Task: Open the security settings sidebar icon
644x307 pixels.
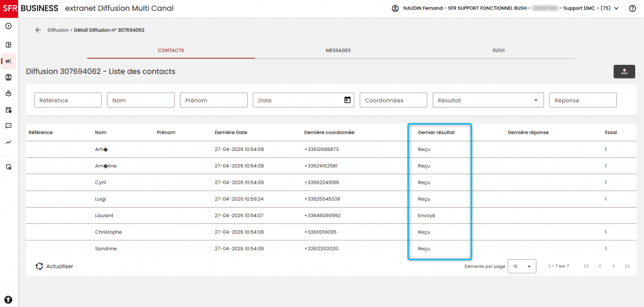Action: [8, 167]
